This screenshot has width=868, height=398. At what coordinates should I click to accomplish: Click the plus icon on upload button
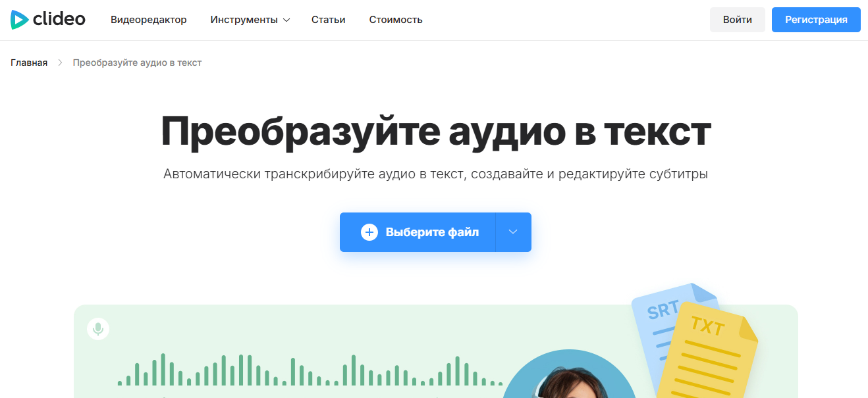click(369, 232)
